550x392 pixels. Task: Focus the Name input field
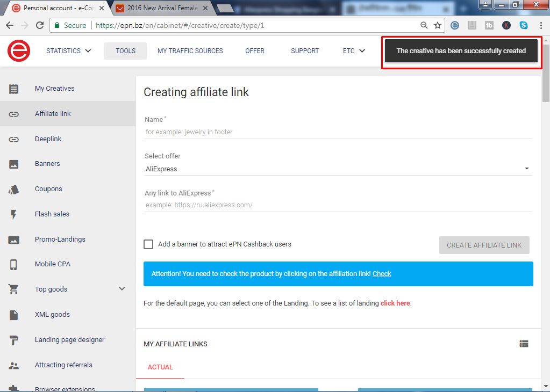pos(338,132)
